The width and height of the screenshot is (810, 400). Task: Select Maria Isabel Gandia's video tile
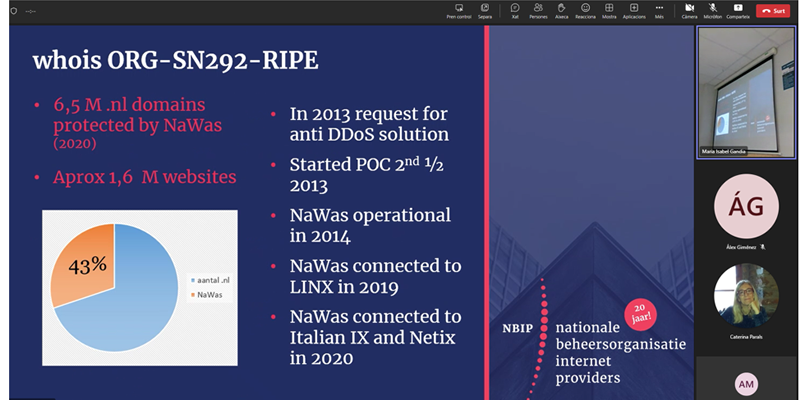(x=746, y=92)
